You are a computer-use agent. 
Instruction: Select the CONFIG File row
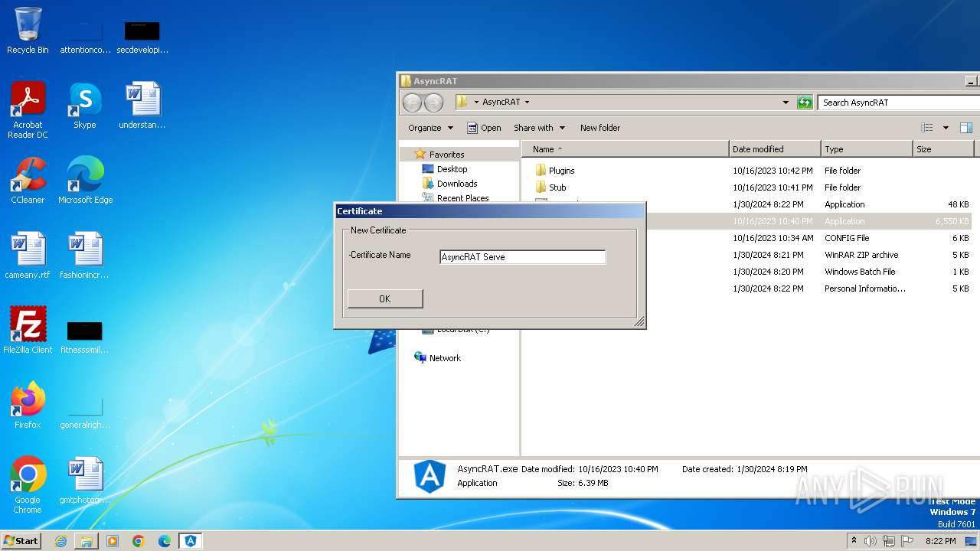(809, 238)
